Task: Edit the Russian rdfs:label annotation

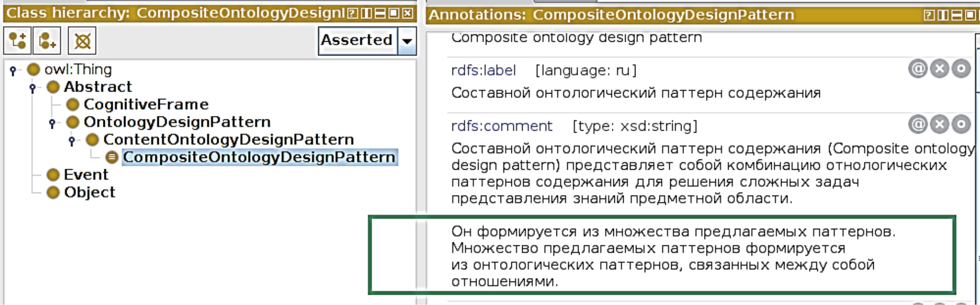Action: tap(961, 69)
